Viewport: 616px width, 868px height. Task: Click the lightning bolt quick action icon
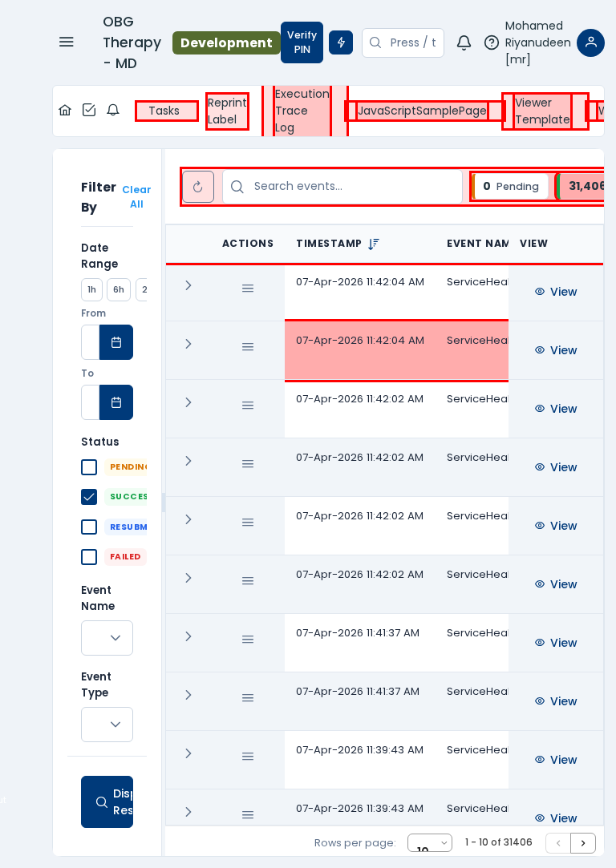tap(341, 42)
